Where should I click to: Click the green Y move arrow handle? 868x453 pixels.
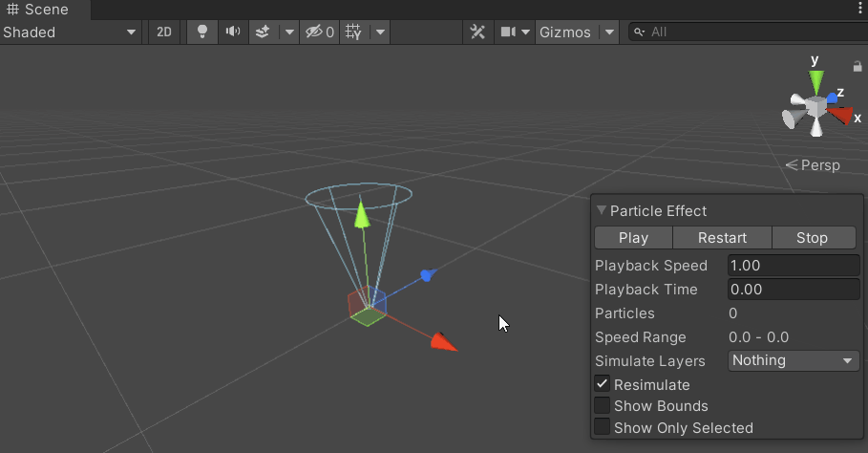point(362,215)
